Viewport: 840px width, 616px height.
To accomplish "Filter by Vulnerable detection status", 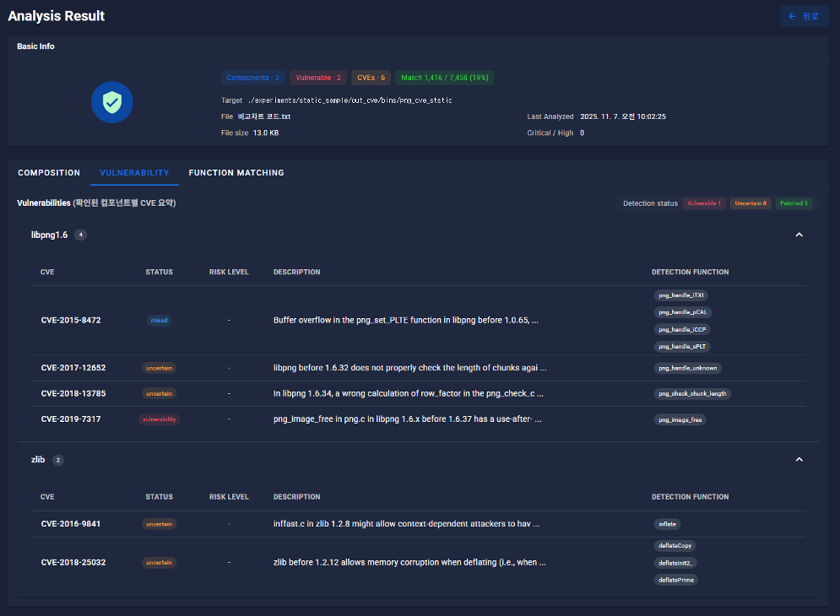I will pyautogui.click(x=703, y=203).
